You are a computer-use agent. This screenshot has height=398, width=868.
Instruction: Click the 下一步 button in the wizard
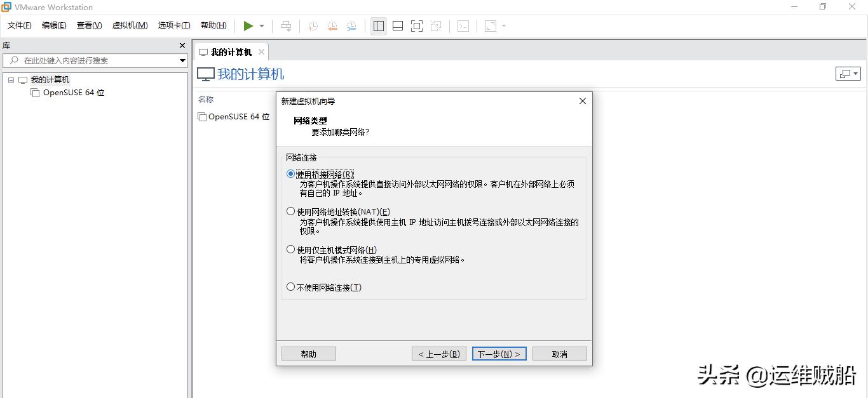click(x=499, y=353)
